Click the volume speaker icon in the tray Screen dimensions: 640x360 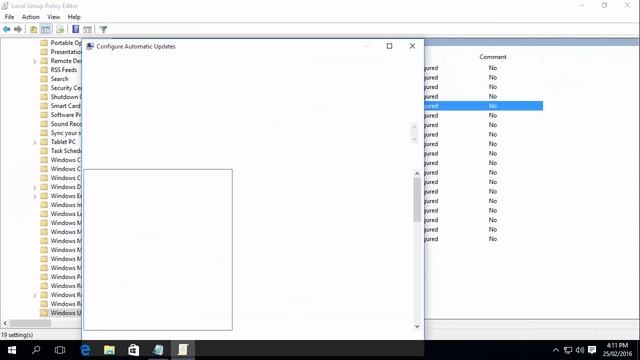pyautogui.click(x=580, y=350)
